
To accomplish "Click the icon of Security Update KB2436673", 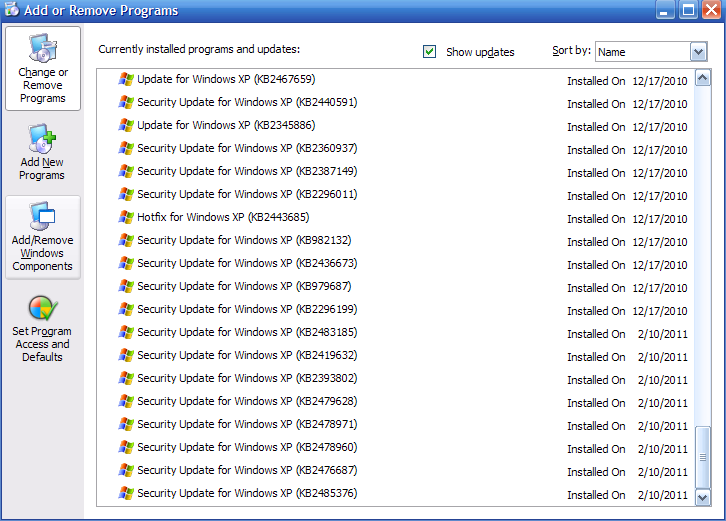I will [x=125, y=263].
